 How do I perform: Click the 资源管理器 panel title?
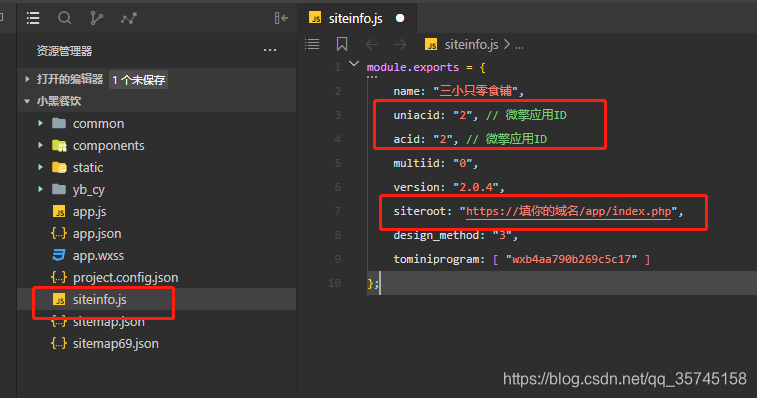64,51
